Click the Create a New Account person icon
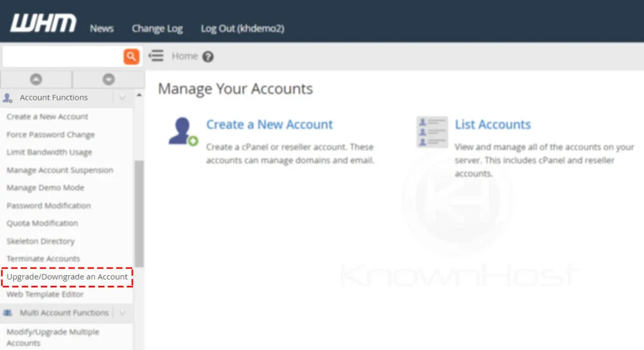This screenshot has height=350, width=644. [183, 132]
